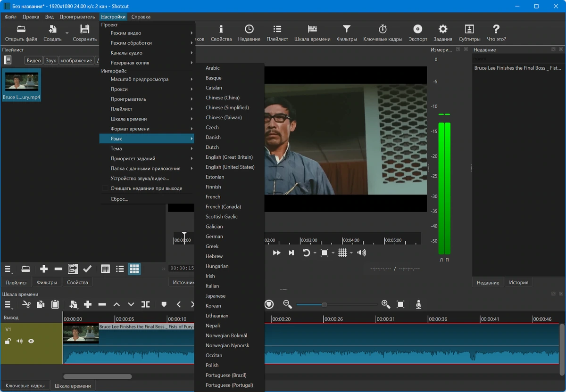The height and width of the screenshot is (392, 566).
Task: Open the Справка menu
Action: (141, 16)
